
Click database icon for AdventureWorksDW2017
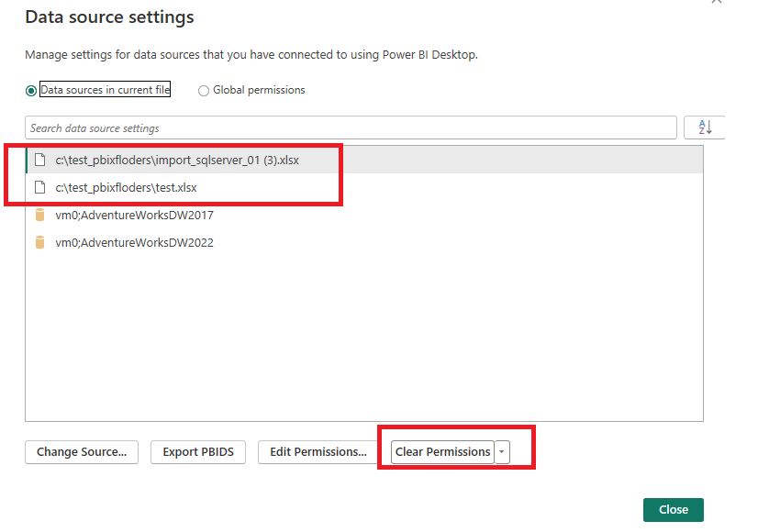(40, 215)
